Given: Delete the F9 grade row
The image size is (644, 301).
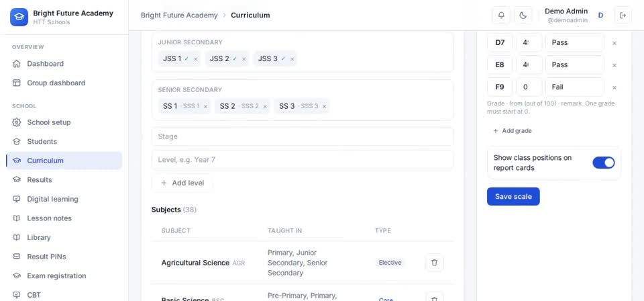Looking at the screenshot, I should click(x=614, y=87).
